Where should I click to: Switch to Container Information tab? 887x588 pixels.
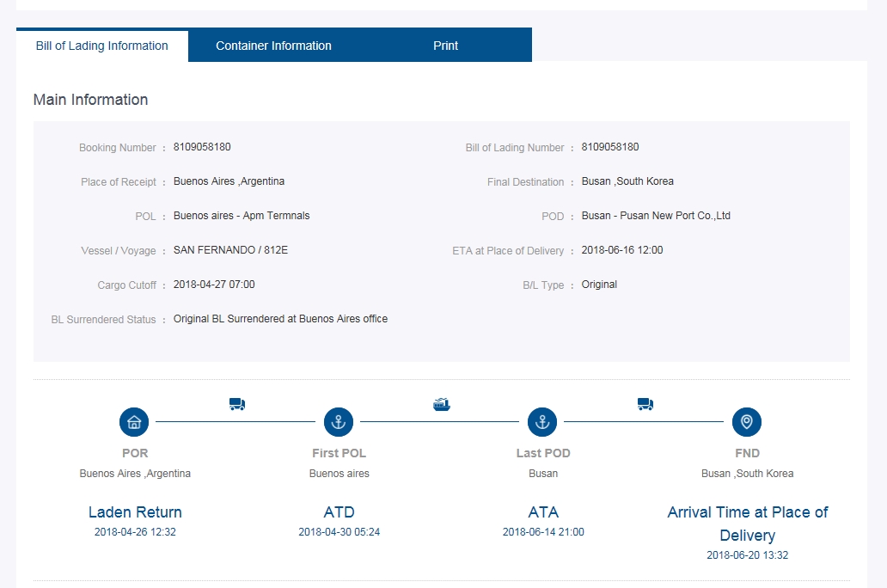[x=273, y=46]
